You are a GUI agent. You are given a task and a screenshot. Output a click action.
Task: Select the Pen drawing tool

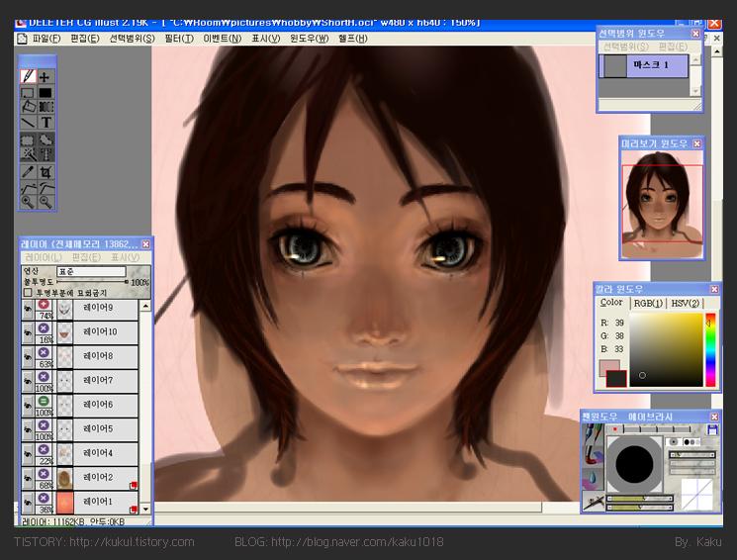coord(29,76)
